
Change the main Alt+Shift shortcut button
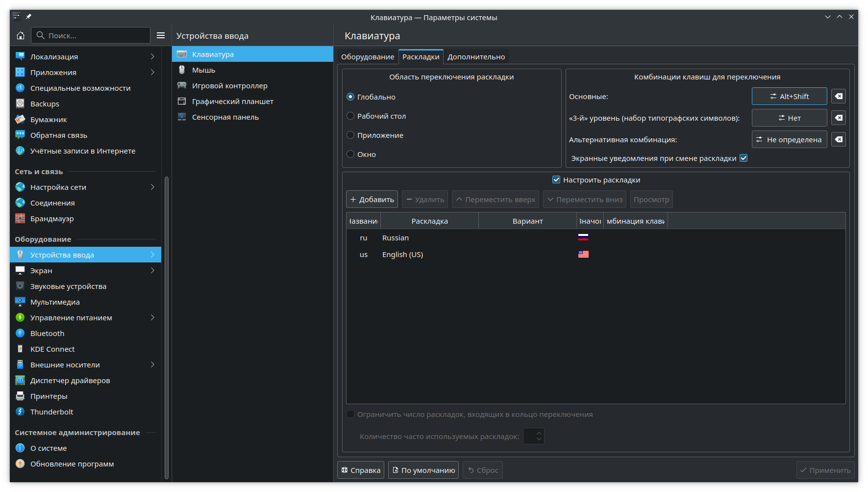pos(790,96)
